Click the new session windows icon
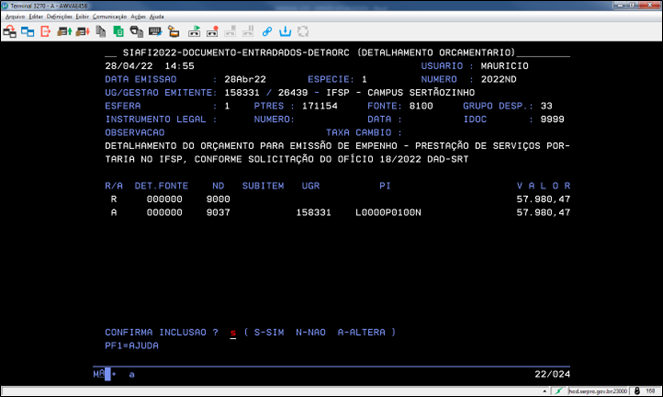This screenshot has height=397, width=663. (x=27, y=31)
